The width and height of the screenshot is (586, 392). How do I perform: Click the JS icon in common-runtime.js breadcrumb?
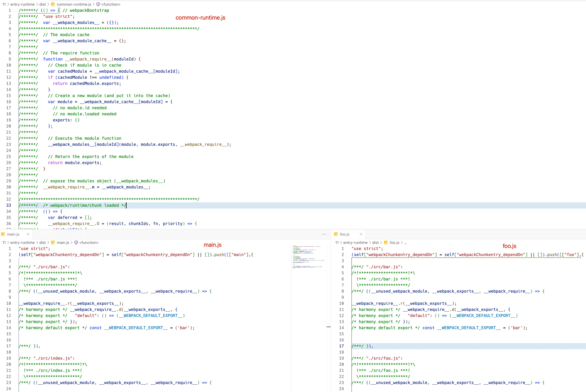click(53, 4)
